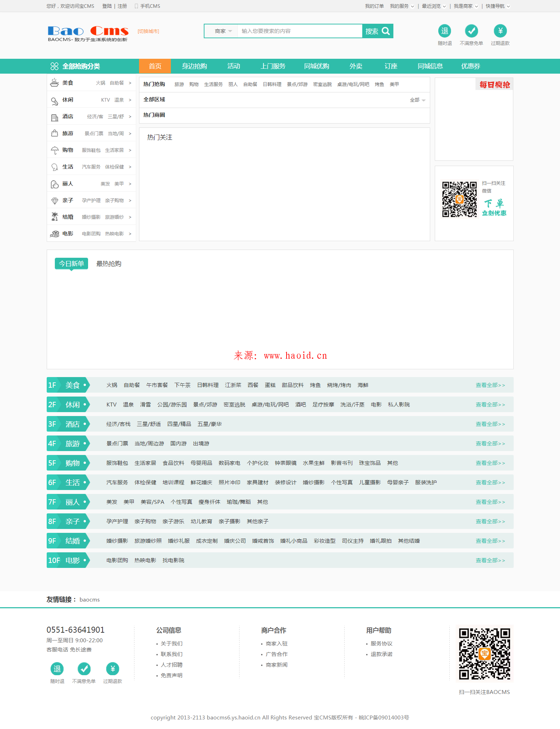Click the footer BAOCMS QR code
560x729 pixels.
[484, 654]
